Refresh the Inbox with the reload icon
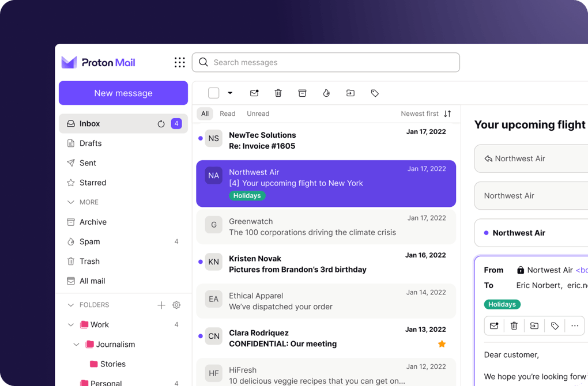 click(x=161, y=124)
